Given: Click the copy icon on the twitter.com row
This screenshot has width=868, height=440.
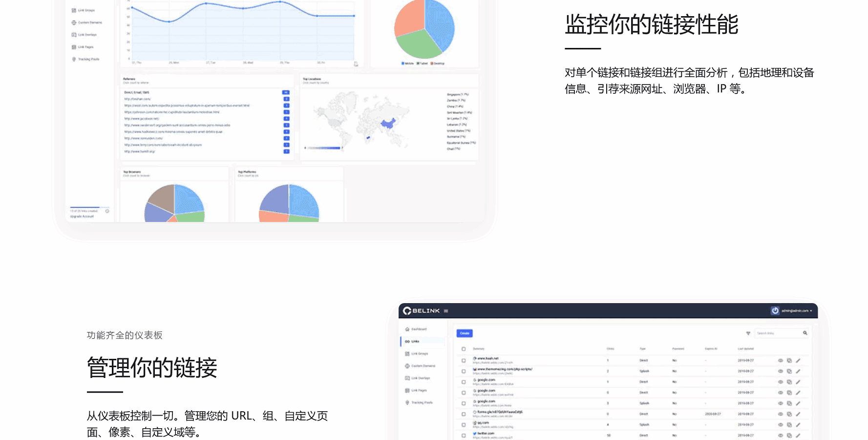Looking at the screenshot, I should coord(789,435).
